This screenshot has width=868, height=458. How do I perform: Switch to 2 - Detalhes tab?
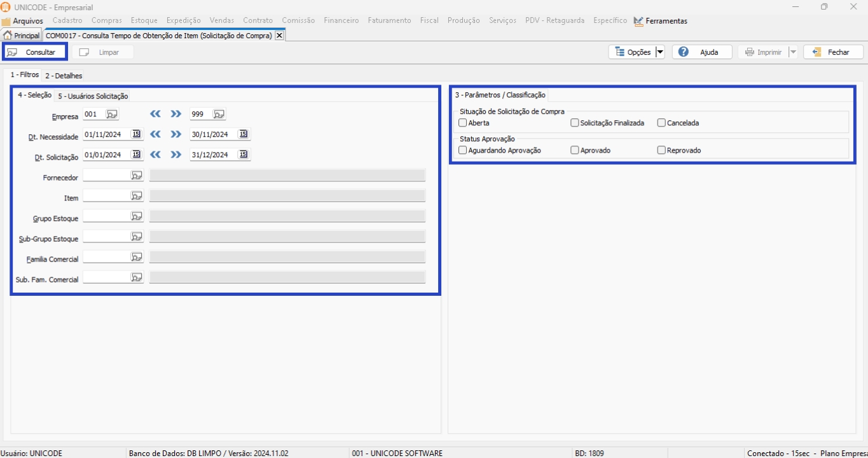[x=64, y=76]
